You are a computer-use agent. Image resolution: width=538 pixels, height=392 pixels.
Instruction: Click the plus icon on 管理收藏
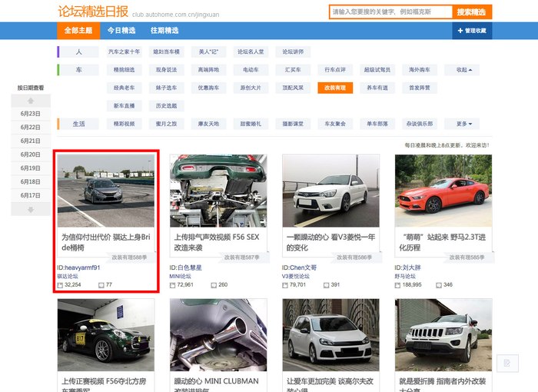(460, 31)
